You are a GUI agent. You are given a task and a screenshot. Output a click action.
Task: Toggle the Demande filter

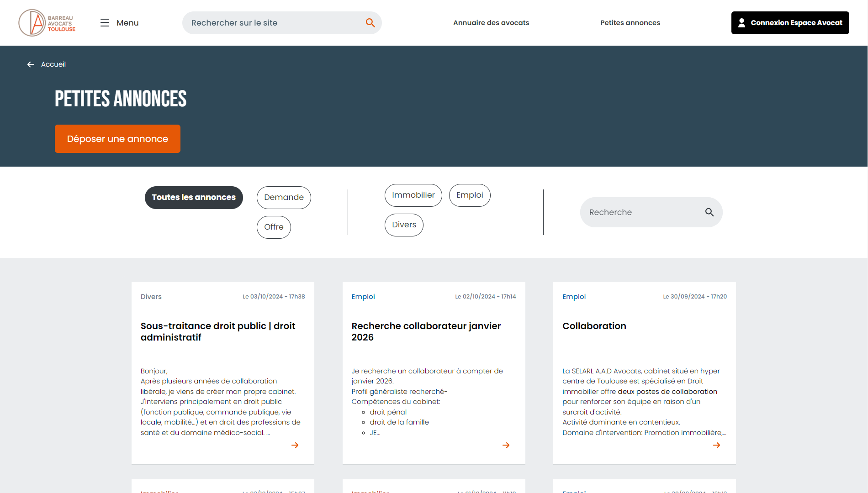[x=284, y=198]
